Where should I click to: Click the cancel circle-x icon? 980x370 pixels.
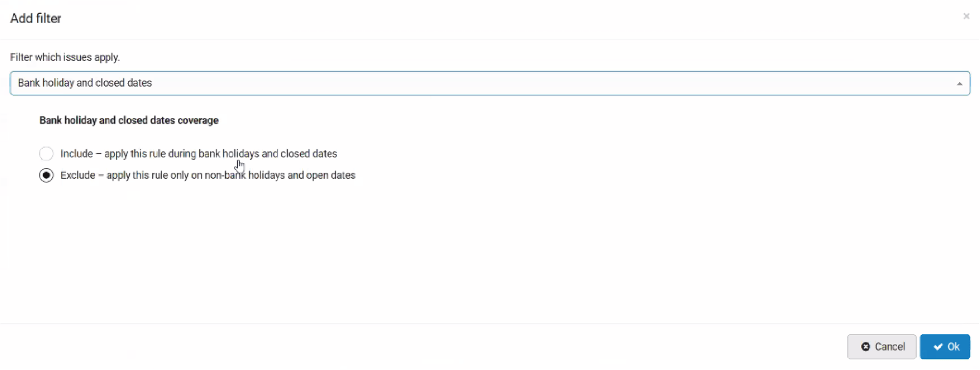click(865, 347)
